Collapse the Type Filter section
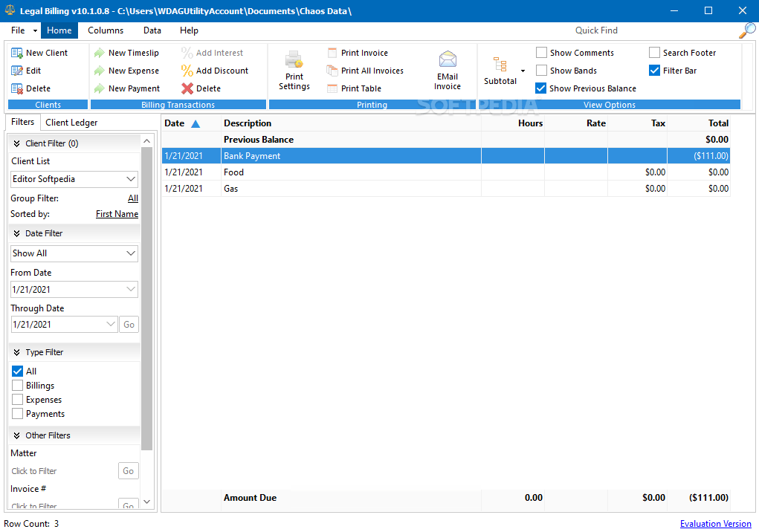This screenshot has width=759, height=532. pyautogui.click(x=16, y=351)
